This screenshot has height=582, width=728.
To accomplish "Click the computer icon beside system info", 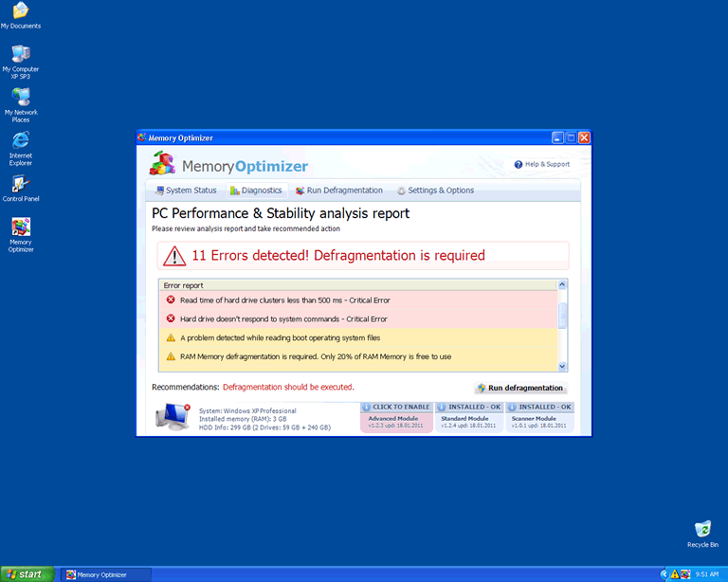I will (x=173, y=415).
